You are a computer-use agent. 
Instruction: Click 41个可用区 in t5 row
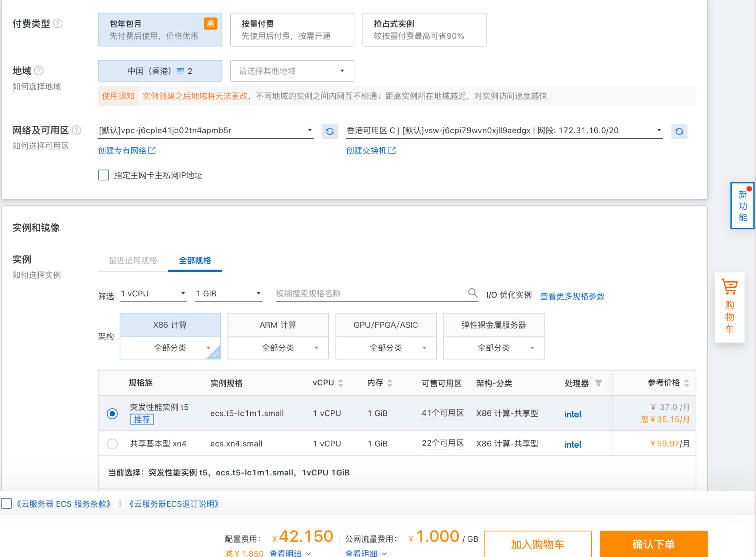[443, 413]
